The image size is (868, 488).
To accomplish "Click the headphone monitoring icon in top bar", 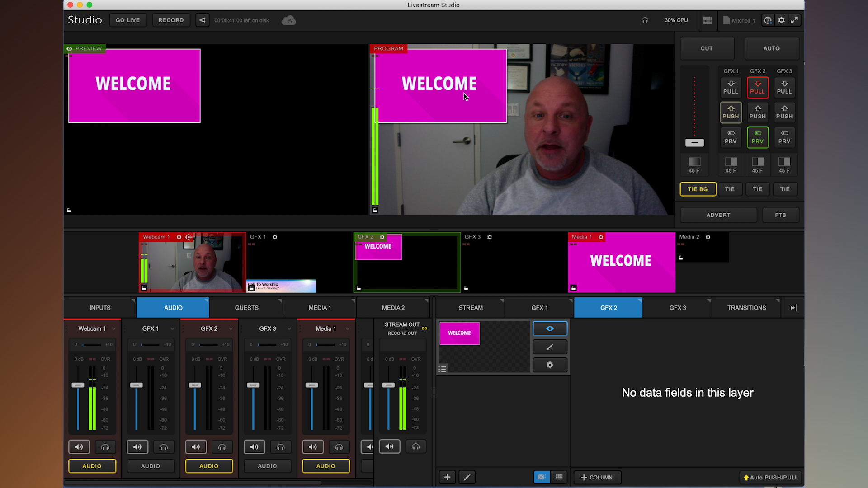I will point(645,20).
